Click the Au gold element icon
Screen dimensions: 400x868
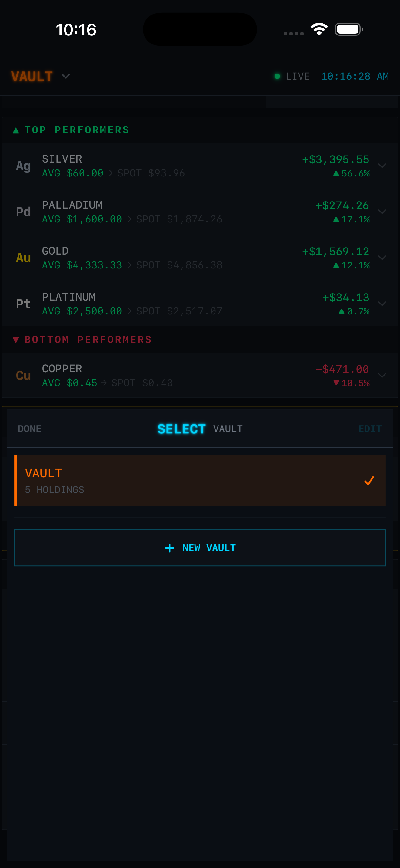click(x=23, y=258)
